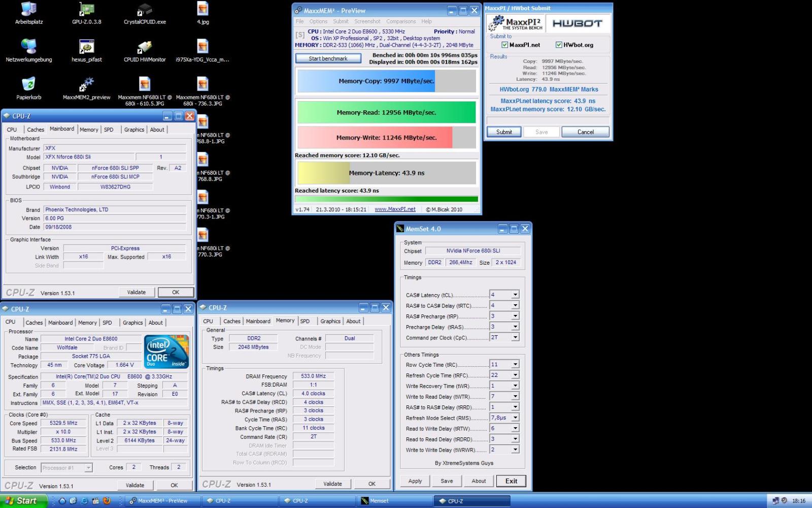Select the hexus_pifast desktop icon
812x508 pixels.
[87, 51]
